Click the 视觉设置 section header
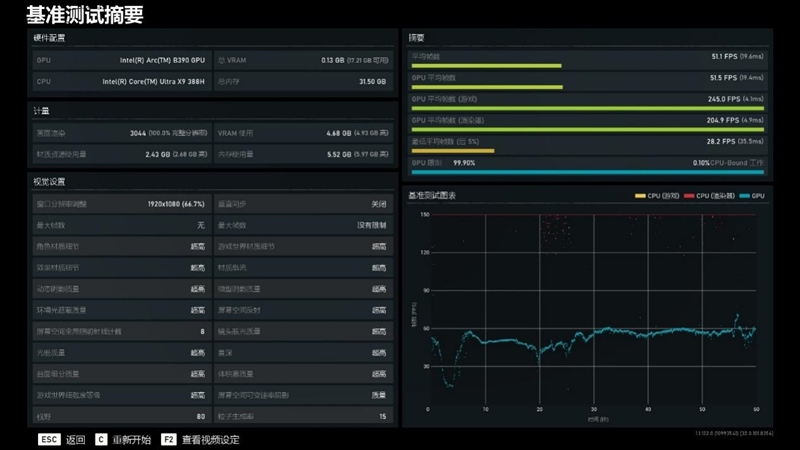Screen dimensions: 800x450 pos(49,182)
